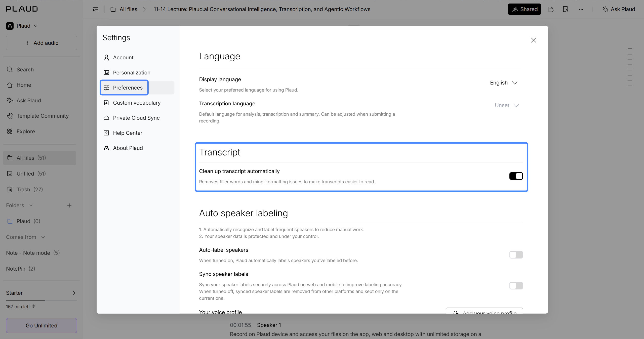Image resolution: width=644 pixels, height=339 pixels.
Task: Collapse the Folders section chevron
Action: [x=31, y=205]
